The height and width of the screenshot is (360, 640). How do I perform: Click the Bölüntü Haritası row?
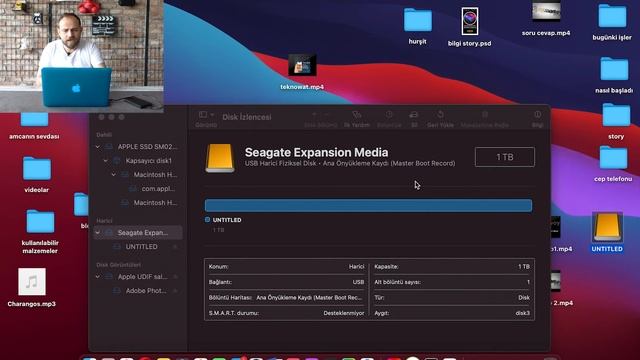[286, 298]
